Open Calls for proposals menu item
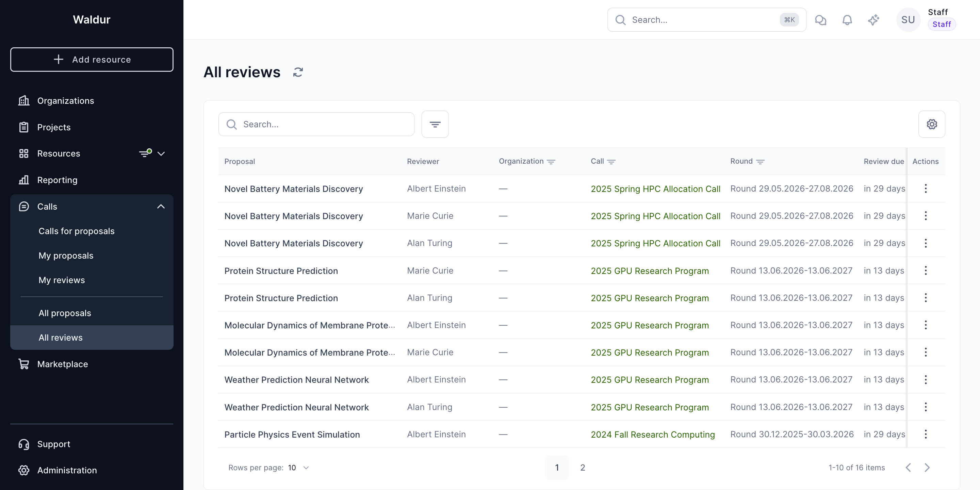The width and height of the screenshot is (980, 490). click(92, 231)
